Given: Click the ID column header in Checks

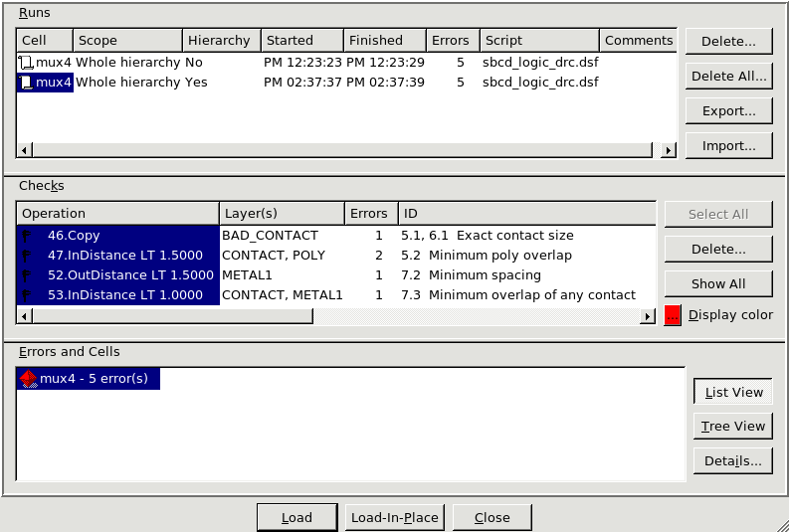Looking at the screenshot, I should coord(527,213).
